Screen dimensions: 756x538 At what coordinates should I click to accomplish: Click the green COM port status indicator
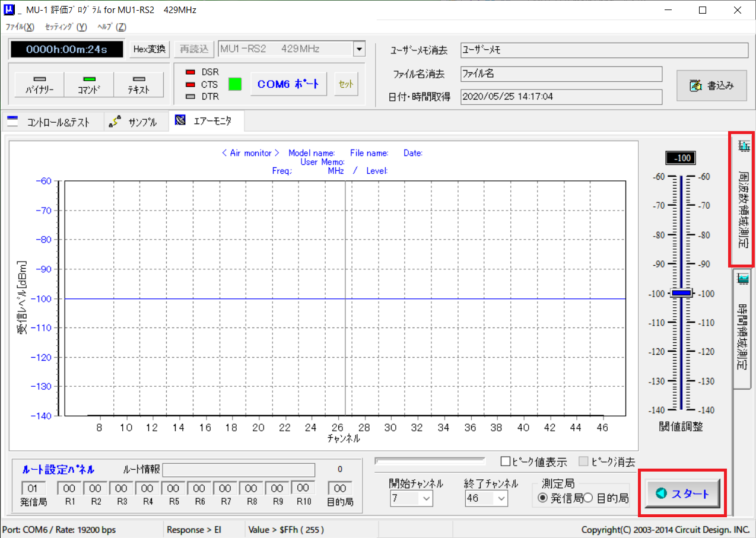(235, 84)
